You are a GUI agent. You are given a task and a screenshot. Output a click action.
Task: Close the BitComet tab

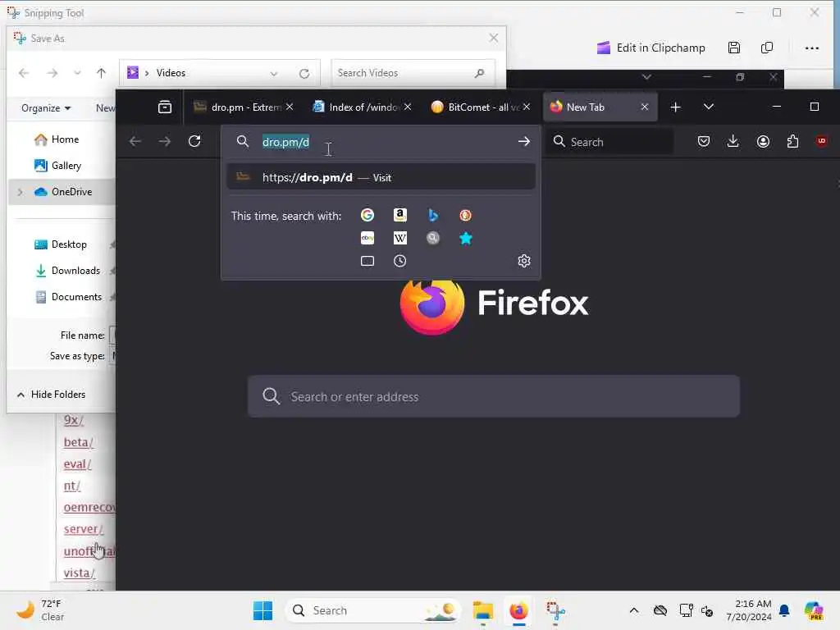coord(527,107)
